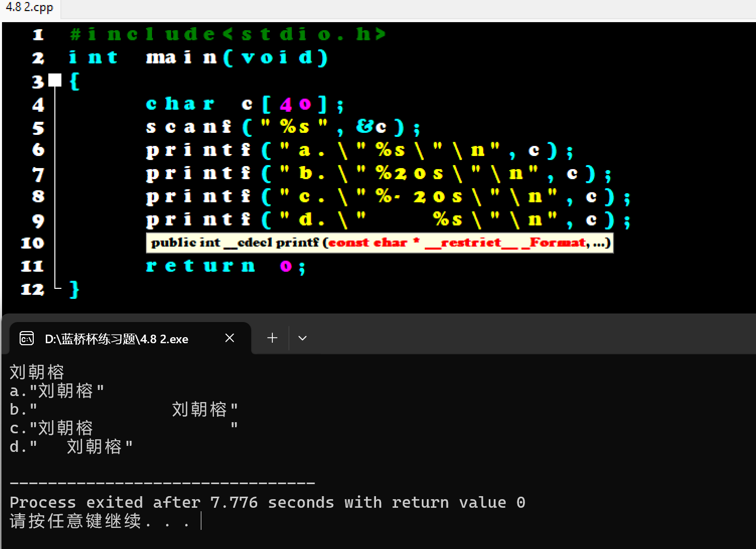Expand the terminal profile dropdown chevron

coord(303,338)
